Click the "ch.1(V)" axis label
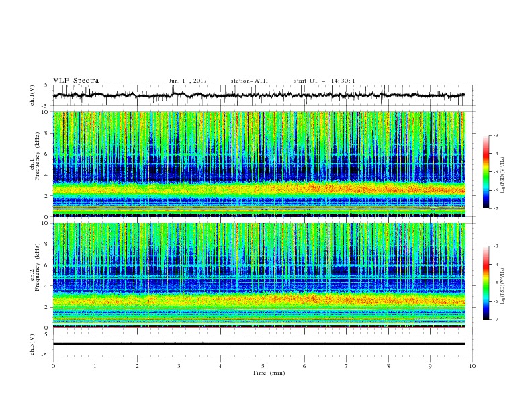 click(32, 95)
